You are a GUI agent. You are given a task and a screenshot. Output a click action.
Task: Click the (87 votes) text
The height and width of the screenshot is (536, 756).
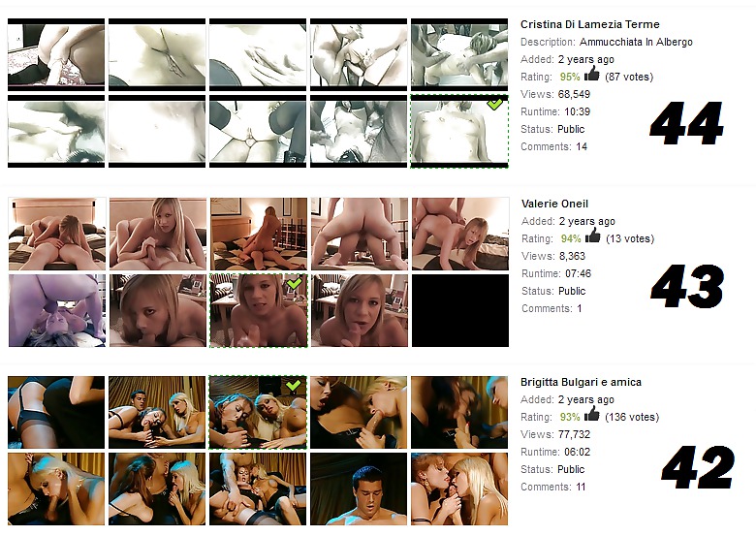tap(629, 77)
